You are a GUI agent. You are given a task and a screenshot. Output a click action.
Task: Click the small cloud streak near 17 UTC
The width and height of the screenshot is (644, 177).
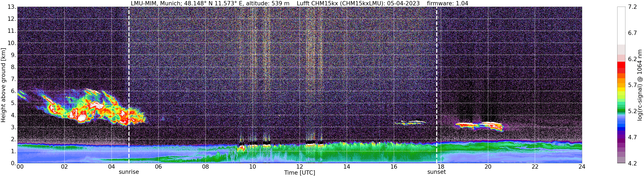coord(410,123)
